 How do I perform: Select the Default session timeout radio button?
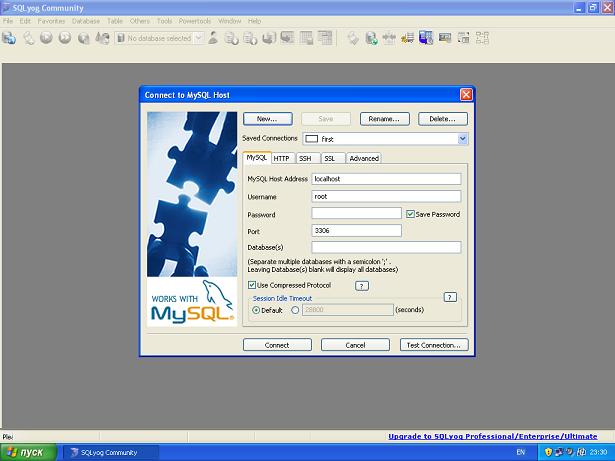click(x=256, y=310)
